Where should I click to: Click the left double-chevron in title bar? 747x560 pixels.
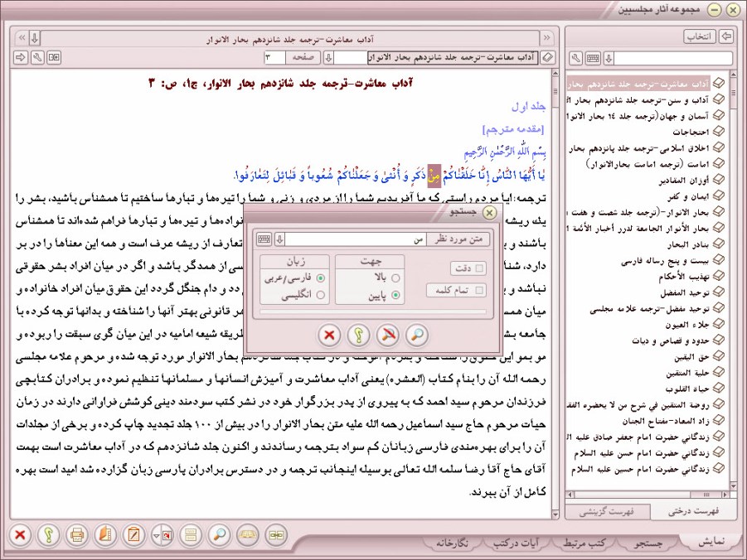pyautogui.click(x=22, y=37)
